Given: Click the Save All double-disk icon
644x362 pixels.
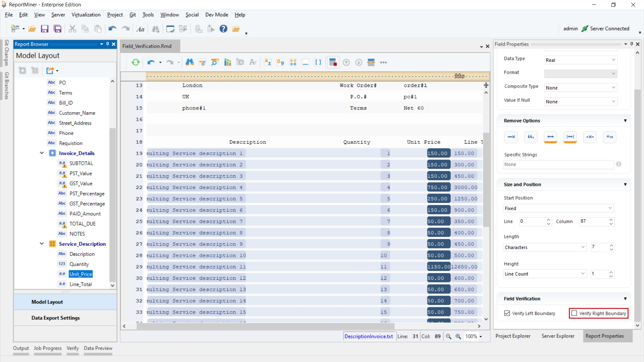Looking at the screenshot, I should coord(58,29).
